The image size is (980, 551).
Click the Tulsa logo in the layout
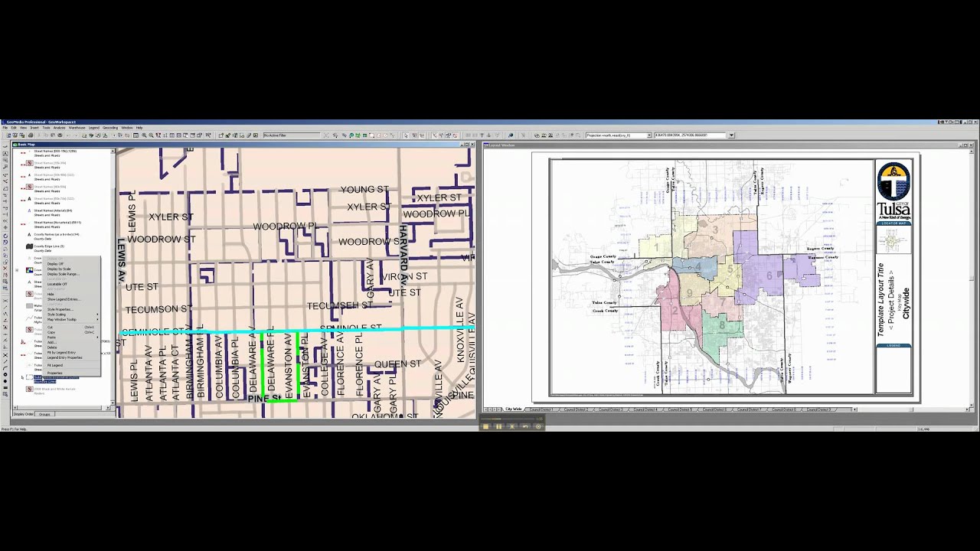click(893, 190)
